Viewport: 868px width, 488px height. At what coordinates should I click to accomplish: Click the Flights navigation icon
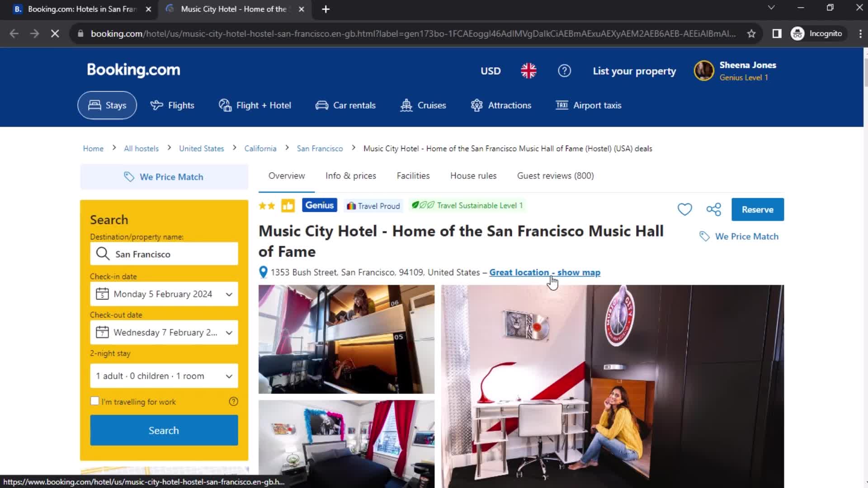[157, 105]
